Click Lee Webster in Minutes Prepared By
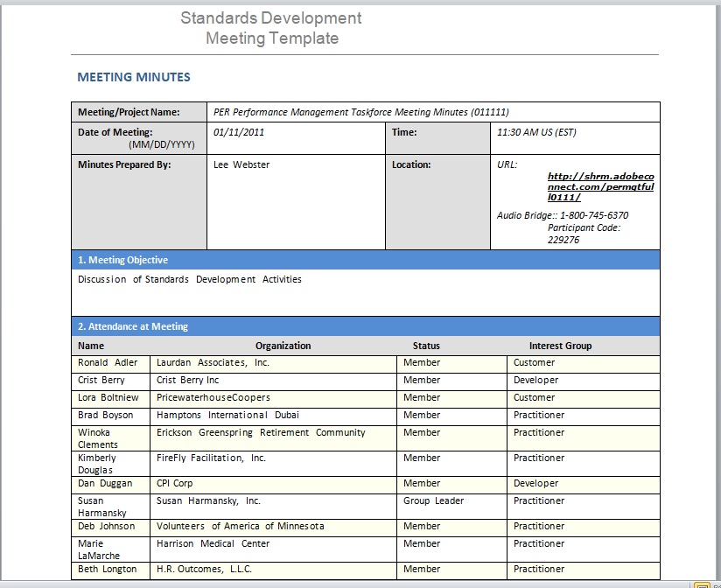 pyautogui.click(x=241, y=164)
